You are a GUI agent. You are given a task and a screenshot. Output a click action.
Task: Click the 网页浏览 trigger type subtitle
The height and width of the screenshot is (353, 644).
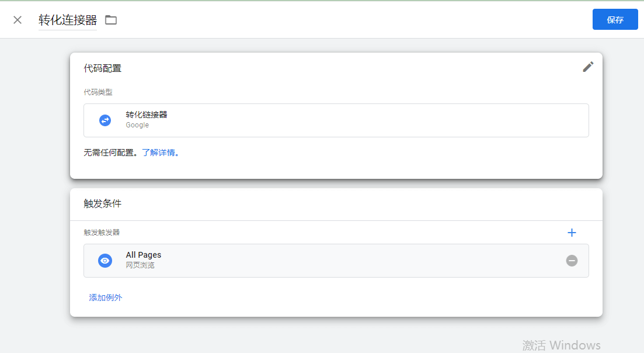(x=140, y=265)
